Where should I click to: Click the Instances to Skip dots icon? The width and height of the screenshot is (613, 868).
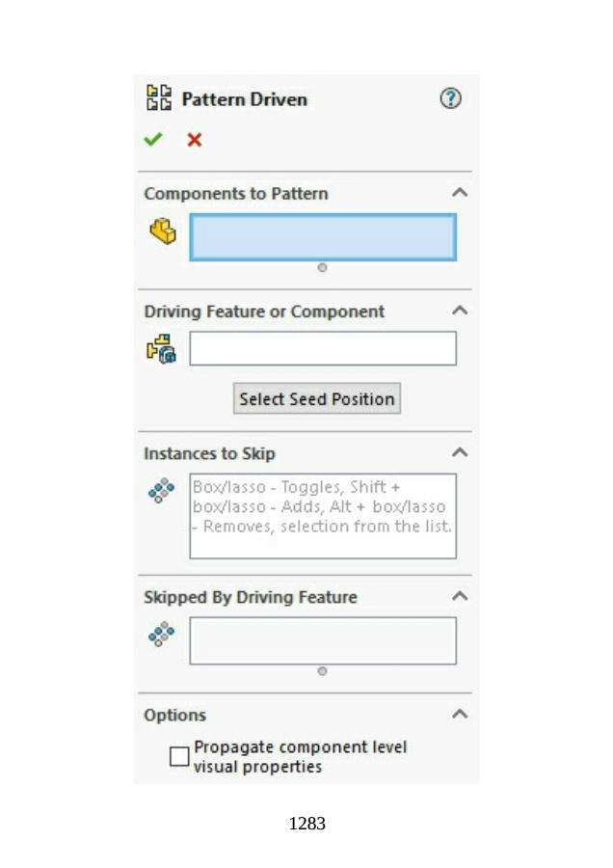[161, 492]
